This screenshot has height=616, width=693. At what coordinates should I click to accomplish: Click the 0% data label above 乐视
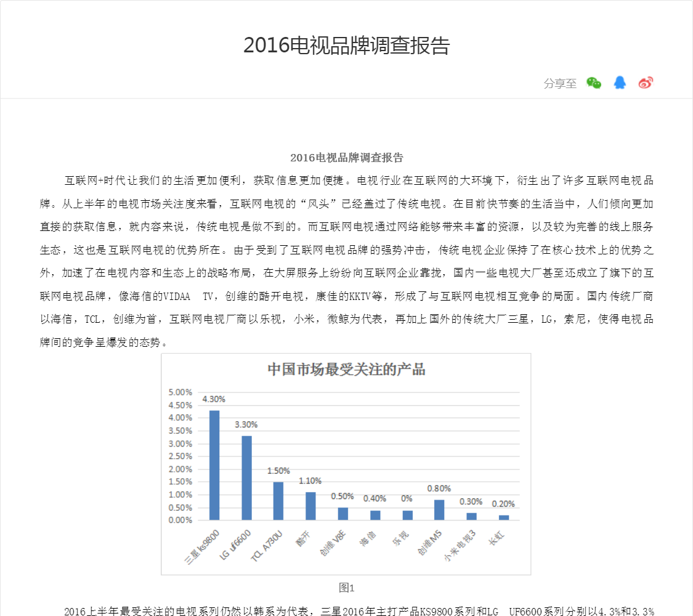click(407, 498)
